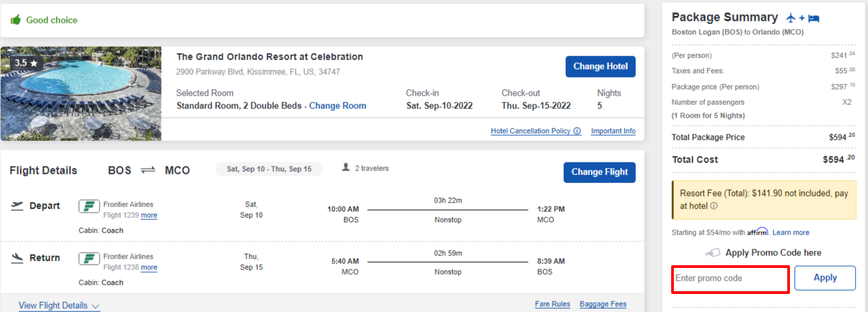Click the Check-out date Thu. Sep-15-2022
This screenshot has height=312, width=868.
click(536, 106)
